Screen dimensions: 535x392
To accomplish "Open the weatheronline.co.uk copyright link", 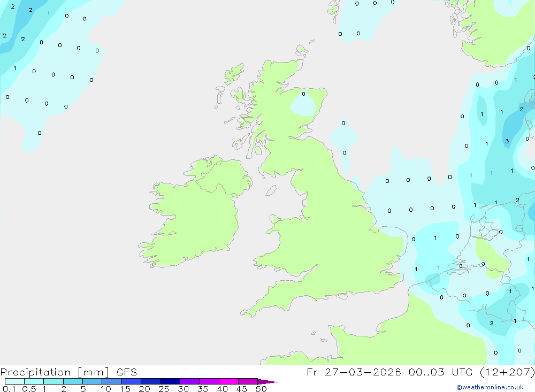I will (490, 387).
